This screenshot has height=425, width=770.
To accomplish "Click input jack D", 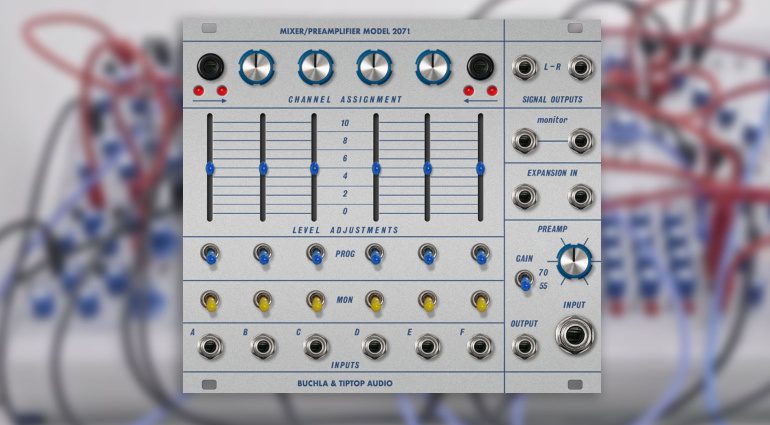I will point(375,346).
